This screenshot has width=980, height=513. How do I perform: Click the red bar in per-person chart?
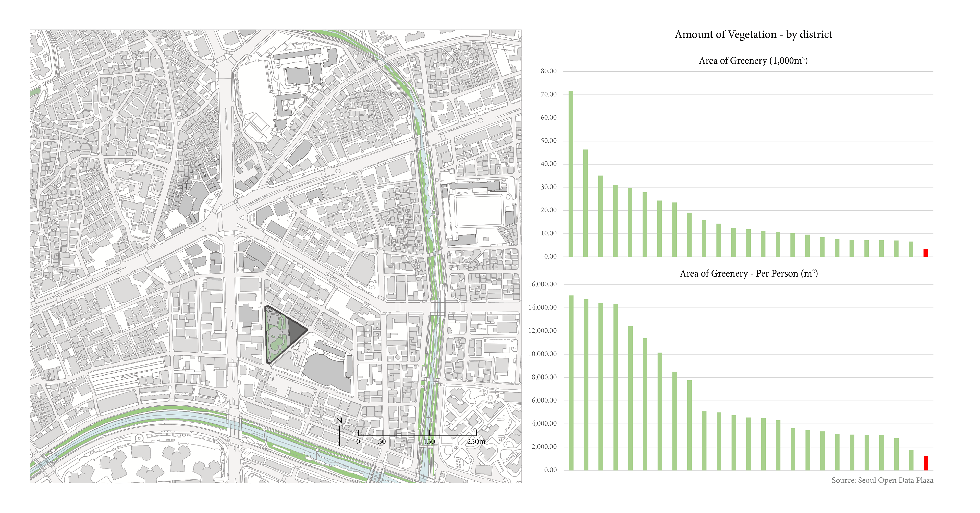click(926, 463)
